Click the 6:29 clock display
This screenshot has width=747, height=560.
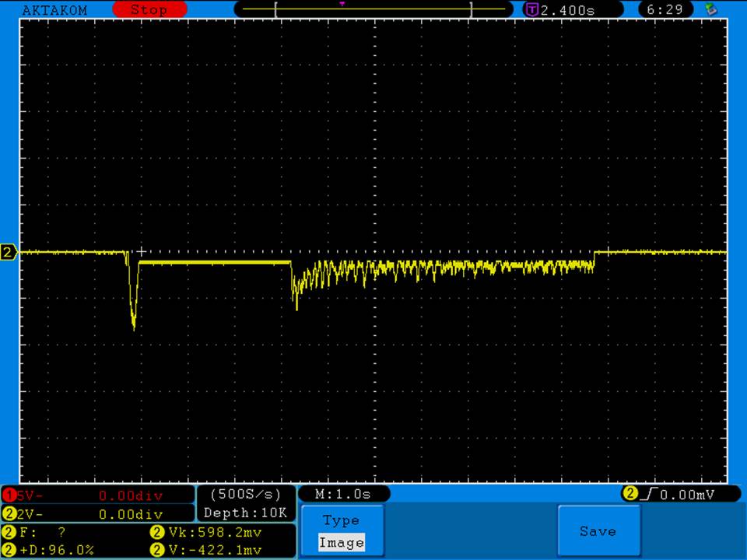click(665, 10)
